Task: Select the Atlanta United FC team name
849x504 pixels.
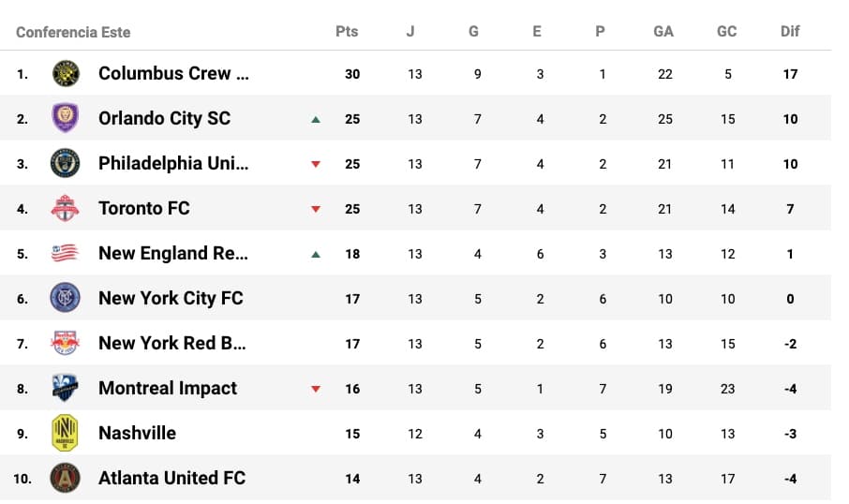Action: (x=171, y=478)
